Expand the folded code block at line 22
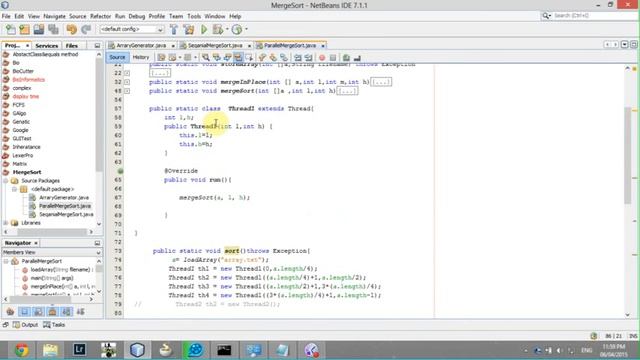 127,73
